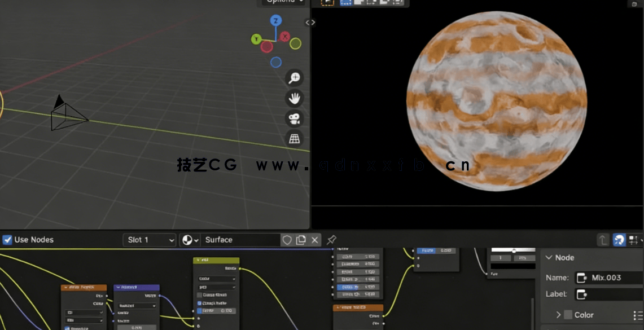Screen dimensions: 644x330
Task: Open the Options menu in the 3D viewport
Action: 281,2
